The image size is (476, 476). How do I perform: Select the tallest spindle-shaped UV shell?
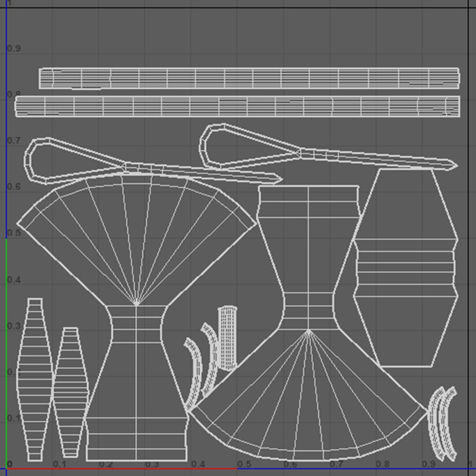click(35, 379)
